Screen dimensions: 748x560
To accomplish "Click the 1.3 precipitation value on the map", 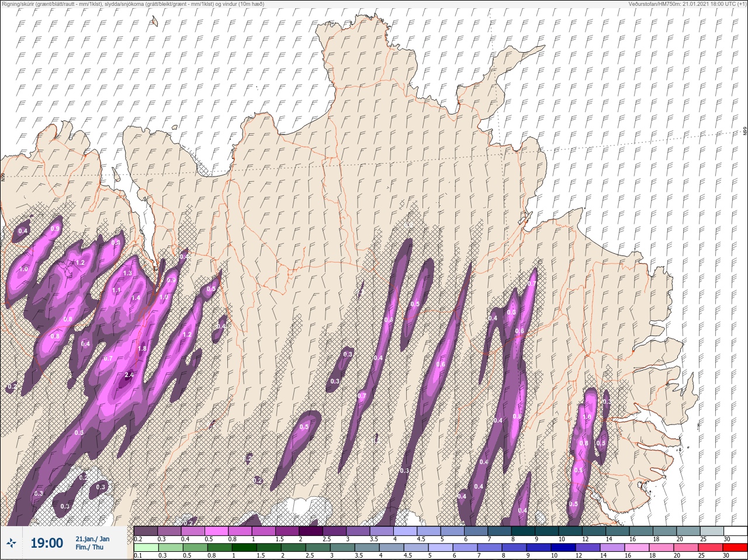I will [x=127, y=273].
